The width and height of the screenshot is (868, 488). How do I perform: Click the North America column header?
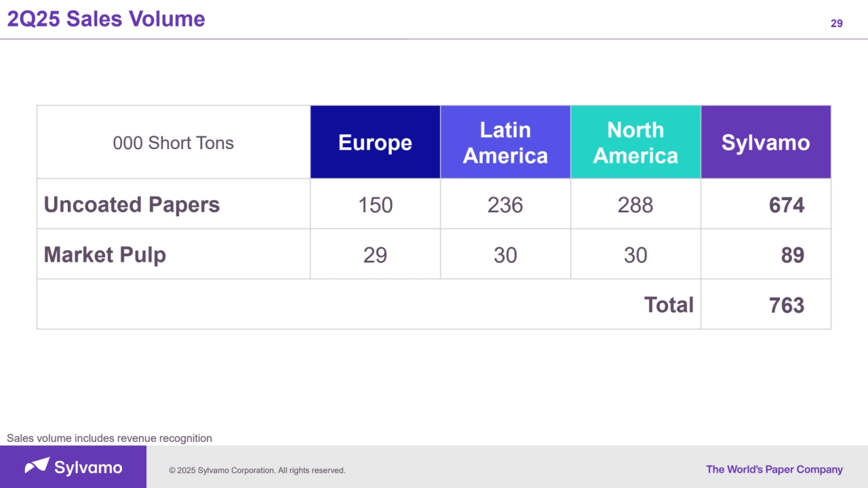coord(635,142)
